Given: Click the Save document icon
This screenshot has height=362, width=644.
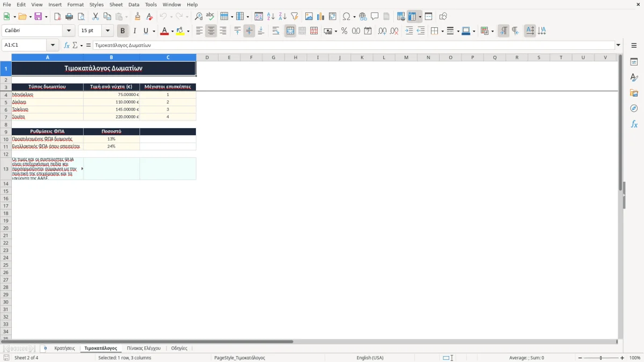Looking at the screenshot, I should (x=38, y=17).
